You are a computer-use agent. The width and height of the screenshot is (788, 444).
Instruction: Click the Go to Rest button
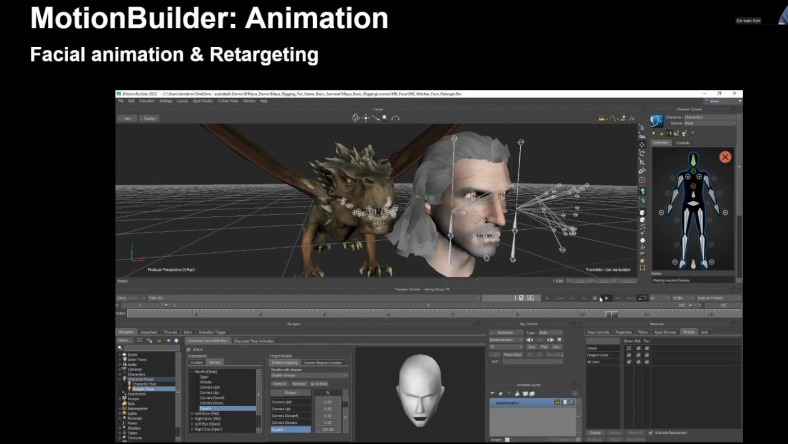319,384
